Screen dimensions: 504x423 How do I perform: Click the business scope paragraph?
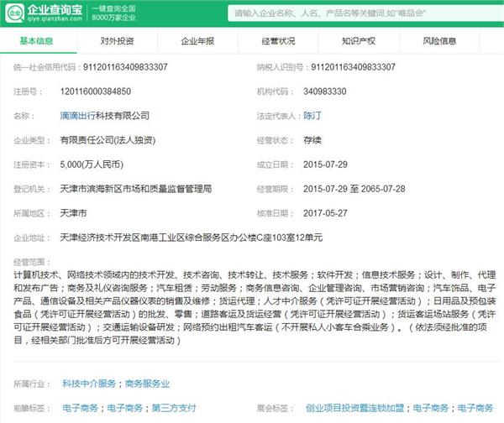(255, 307)
